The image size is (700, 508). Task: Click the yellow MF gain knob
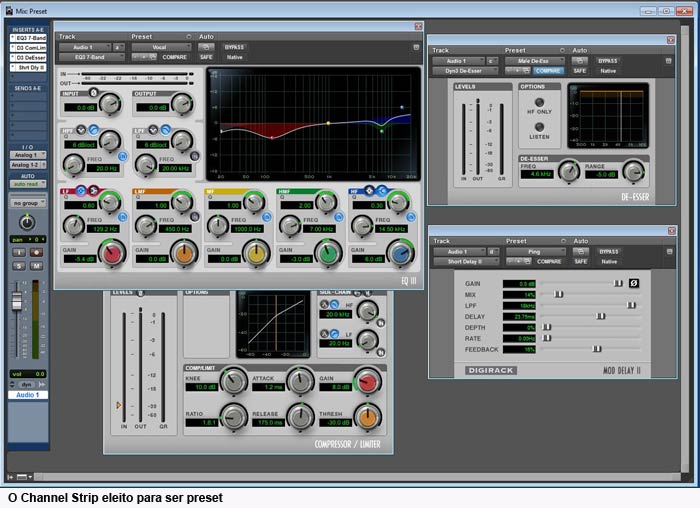tap(256, 254)
